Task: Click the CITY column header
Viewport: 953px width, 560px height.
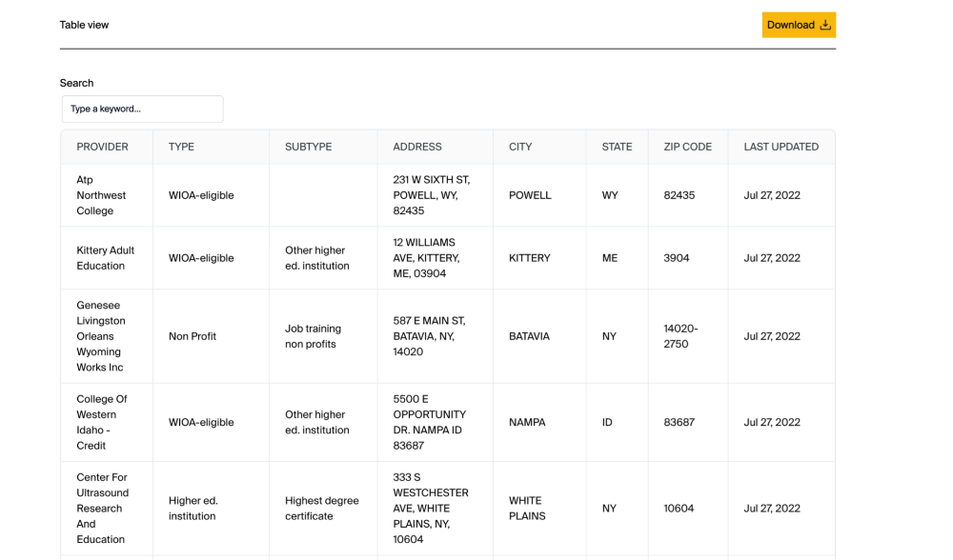Action: 519,147
